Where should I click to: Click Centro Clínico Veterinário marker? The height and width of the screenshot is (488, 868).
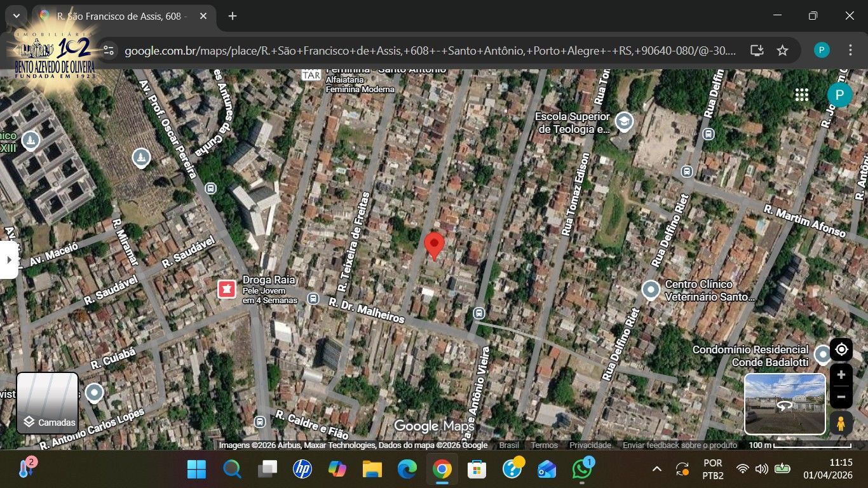pos(650,290)
